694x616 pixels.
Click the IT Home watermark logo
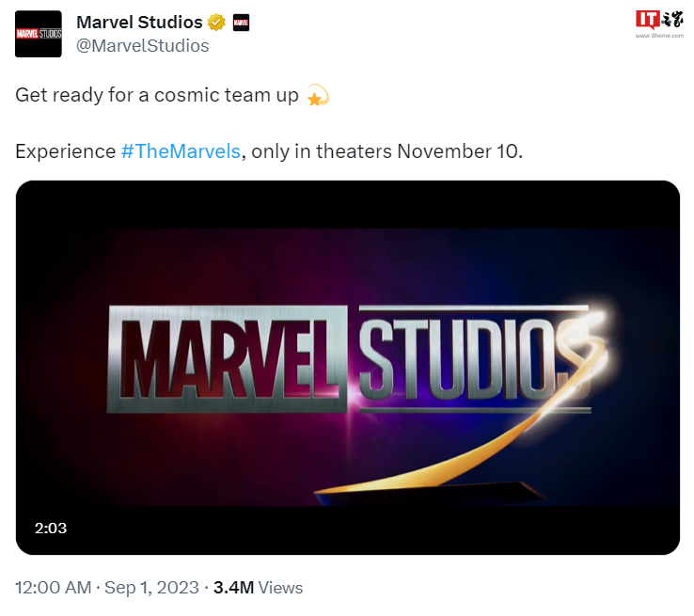point(658,20)
